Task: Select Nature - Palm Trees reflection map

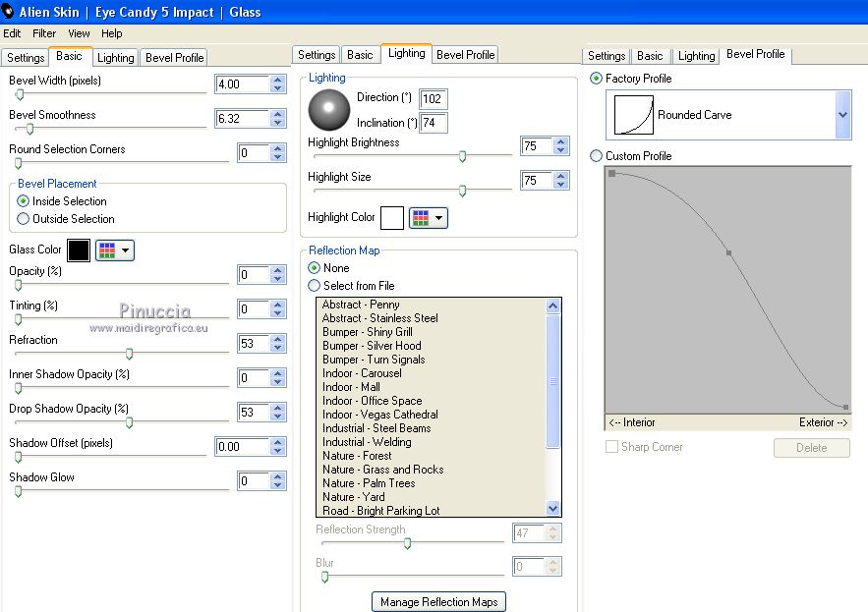Action: point(369,483)
